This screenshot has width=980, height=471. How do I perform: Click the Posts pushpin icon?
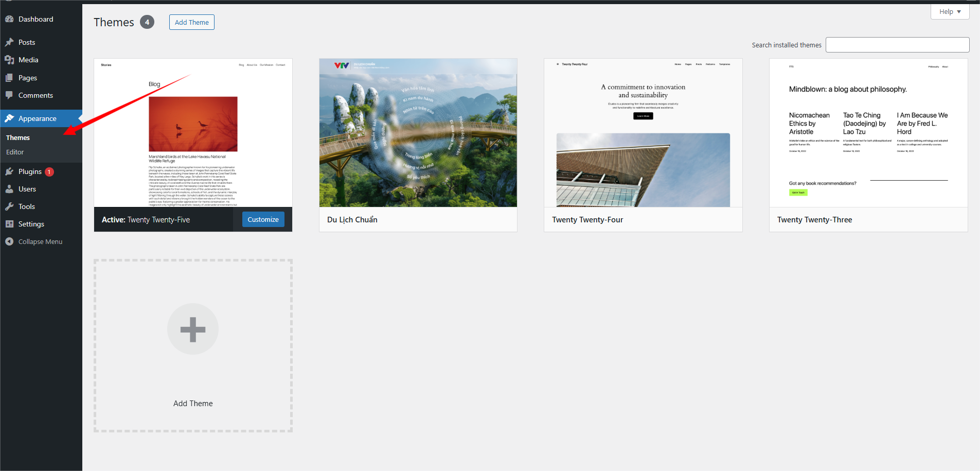(x=9, y=42)
